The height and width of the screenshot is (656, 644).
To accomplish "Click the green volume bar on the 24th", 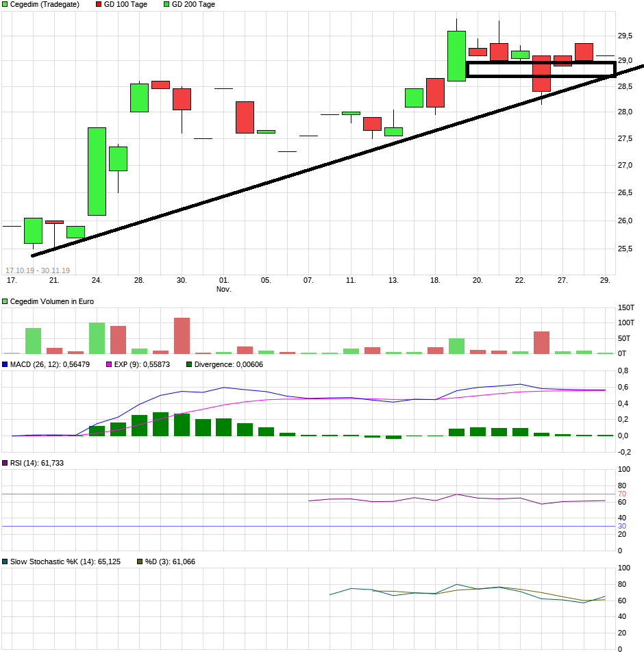I will click(97, 338).
